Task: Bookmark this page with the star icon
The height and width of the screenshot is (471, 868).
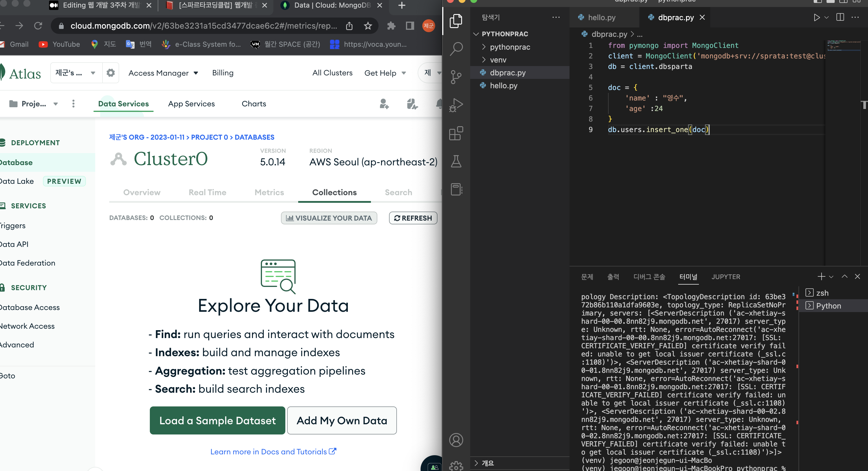Action: 368,26
